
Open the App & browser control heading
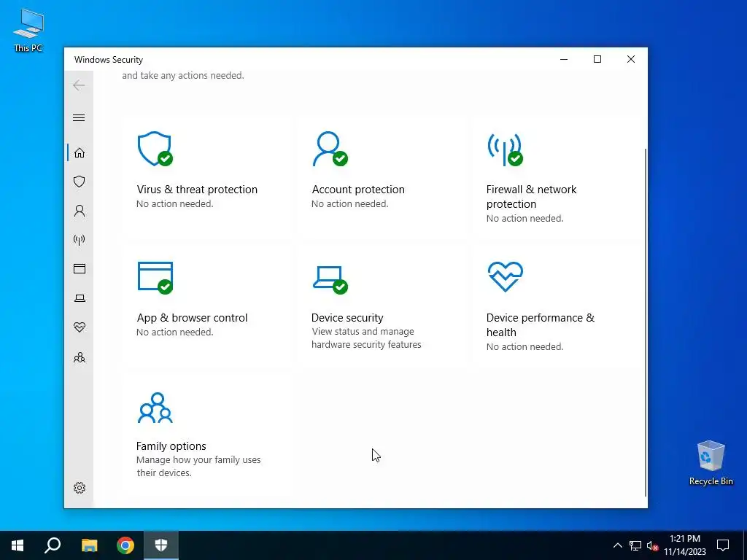click(x=192, y=318)
